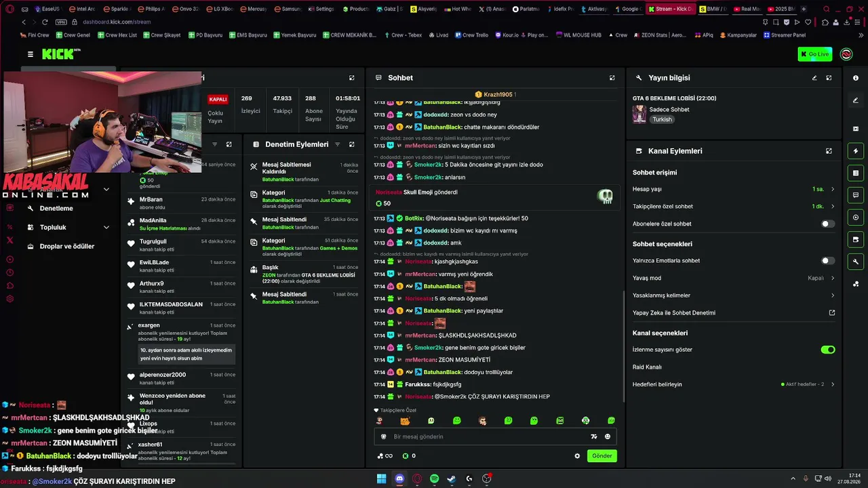Toggle Abonelere özel sohbet switch
868x488 pixels.
tap(828, 224)
